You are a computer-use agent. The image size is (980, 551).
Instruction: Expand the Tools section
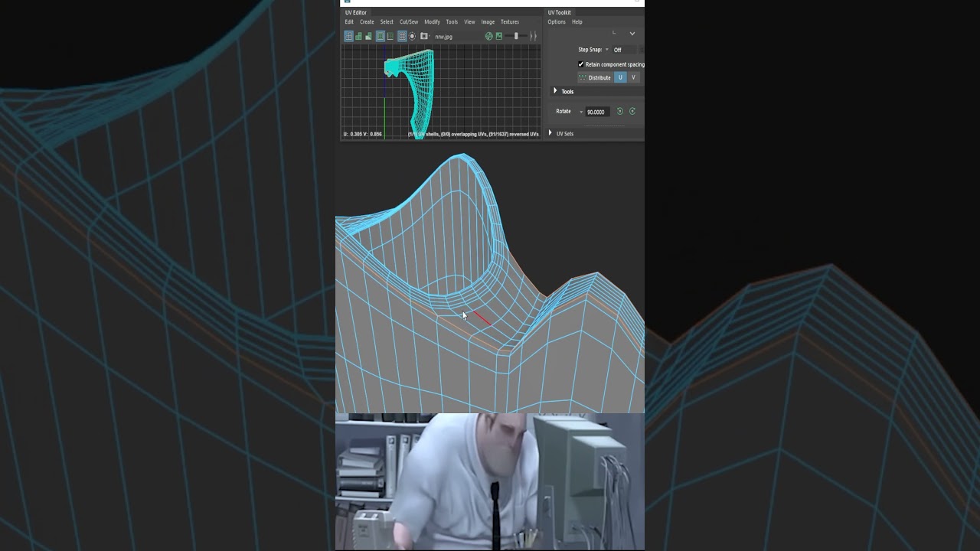(x=555, y=91)
